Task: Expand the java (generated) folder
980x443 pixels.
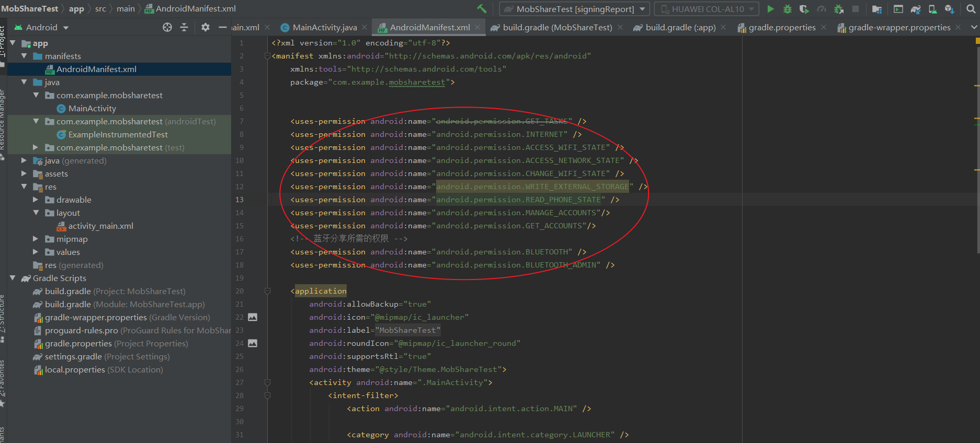Action: [x=24, y=160]
